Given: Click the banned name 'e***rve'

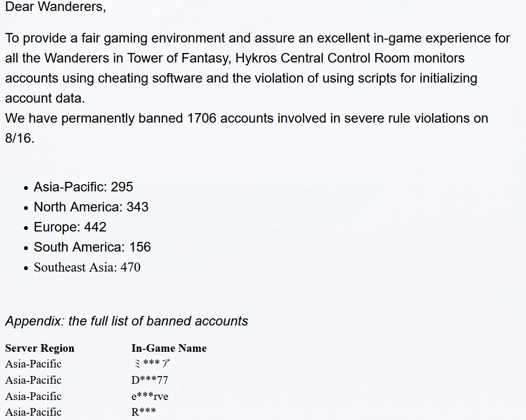Looking at the screenshot, I should click(x=149, y=396).
